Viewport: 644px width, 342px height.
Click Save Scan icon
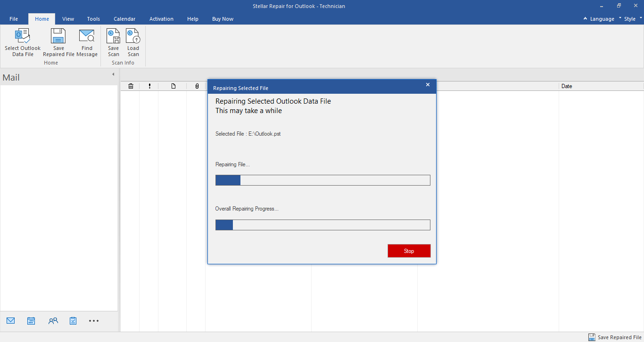coord(113,36)
